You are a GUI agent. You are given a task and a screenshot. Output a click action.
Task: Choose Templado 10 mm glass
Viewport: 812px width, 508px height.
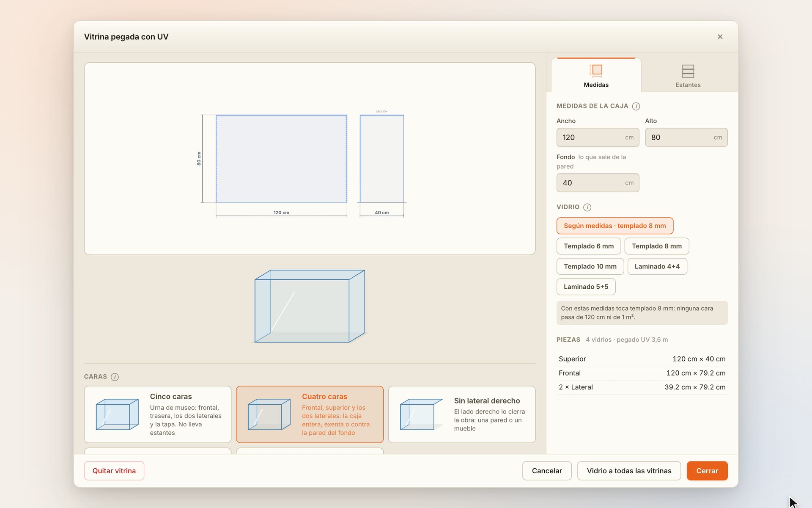coord(590,266)
